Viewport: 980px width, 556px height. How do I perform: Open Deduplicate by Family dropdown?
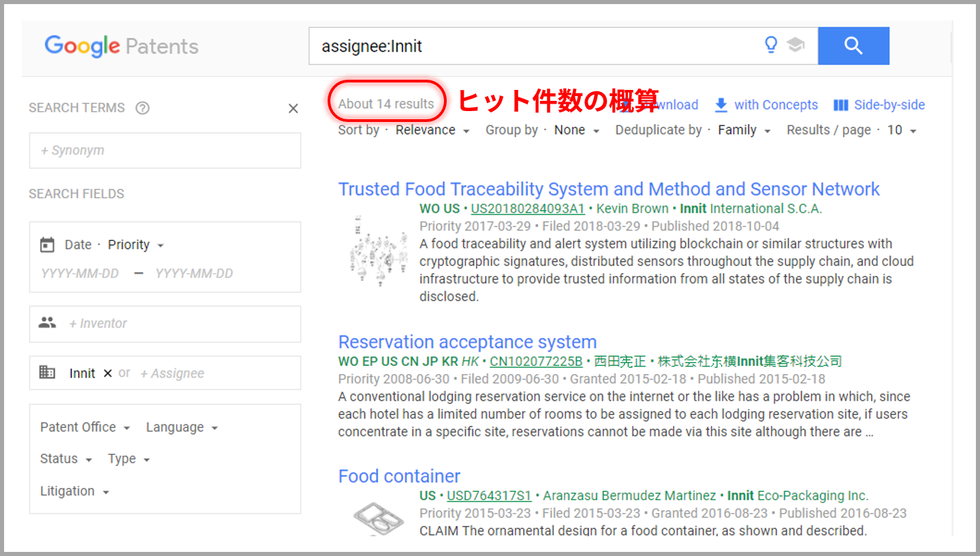click(x=744, y=130)
